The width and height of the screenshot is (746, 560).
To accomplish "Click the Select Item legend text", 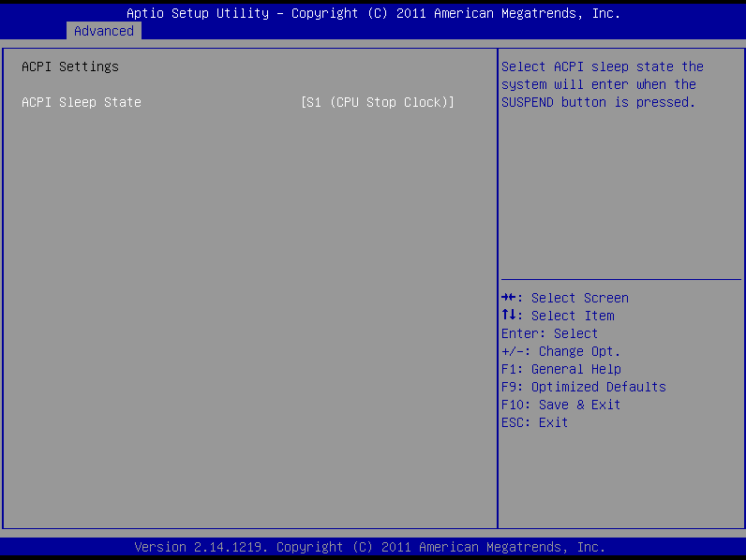I will tap(573, 316).
